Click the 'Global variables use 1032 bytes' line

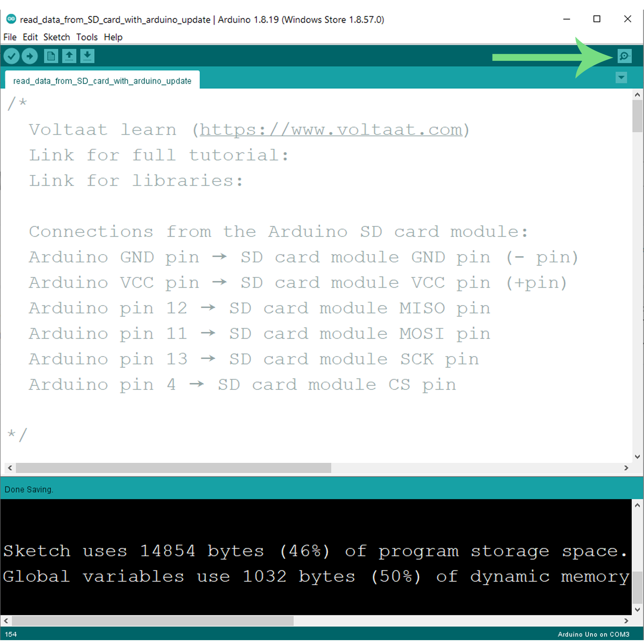click(316, 577)
